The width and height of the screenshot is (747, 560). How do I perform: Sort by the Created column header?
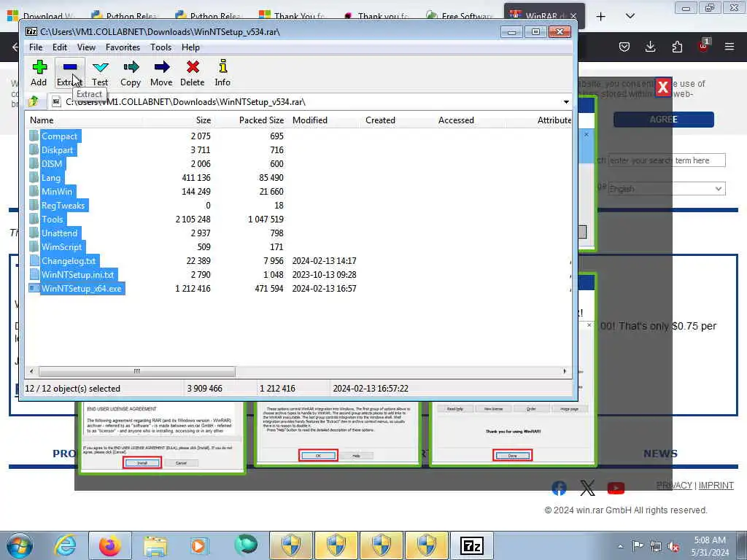381,120
